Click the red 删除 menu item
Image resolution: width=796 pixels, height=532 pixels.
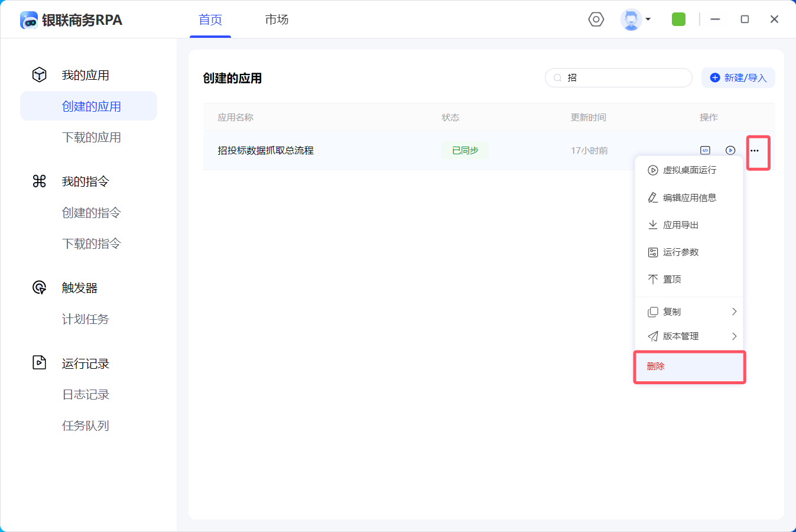pos(656,366)
